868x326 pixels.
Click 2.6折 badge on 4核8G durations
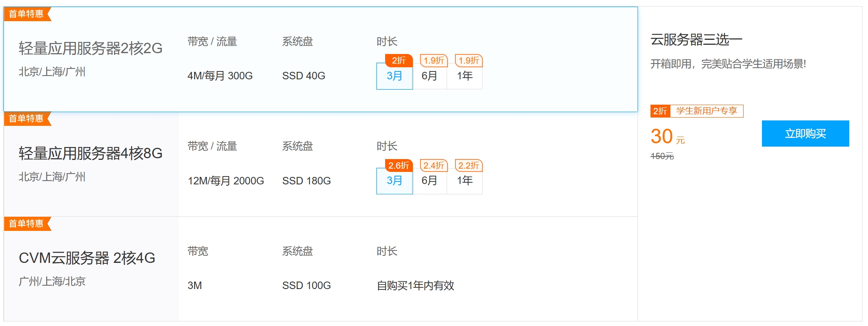point(399,165)
